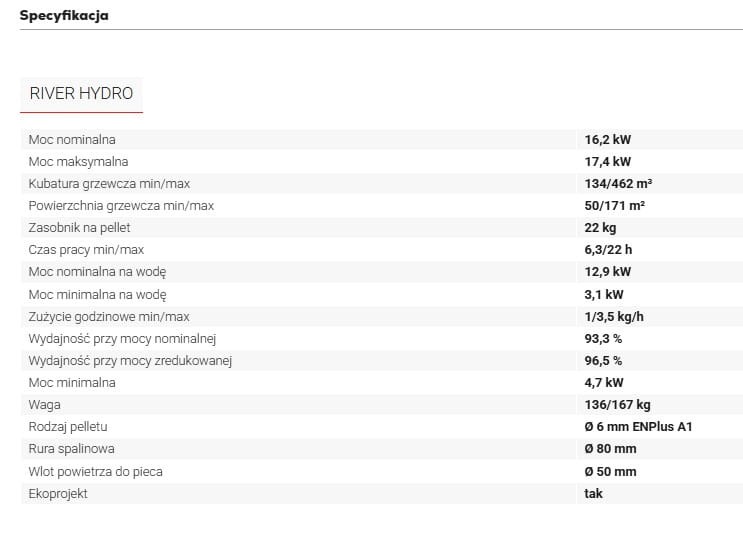Click the Moc maksymalna row label
Viewport: 743px width, 555px height.
pyautogui.click(x=78, y=162)
